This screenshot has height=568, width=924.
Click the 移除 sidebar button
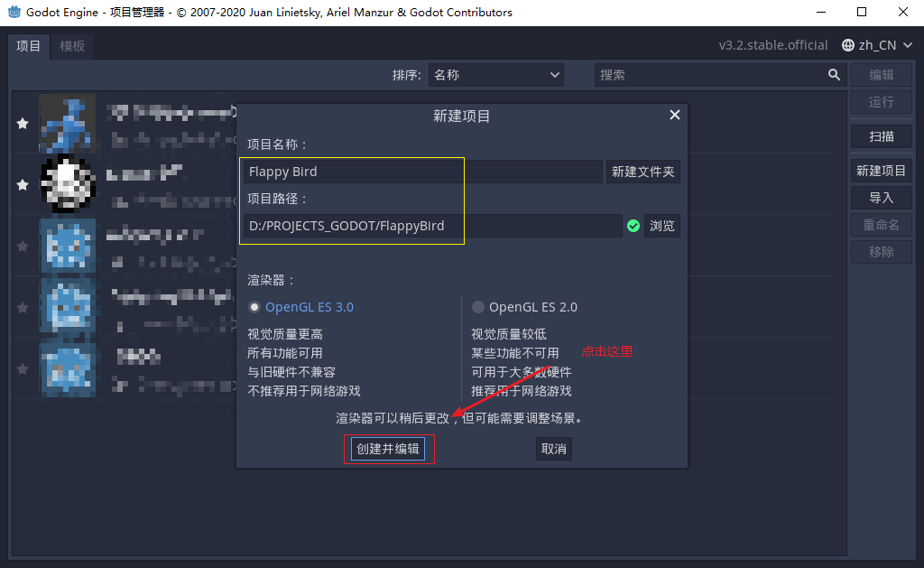pyautogui.click(x=882, y=252)
